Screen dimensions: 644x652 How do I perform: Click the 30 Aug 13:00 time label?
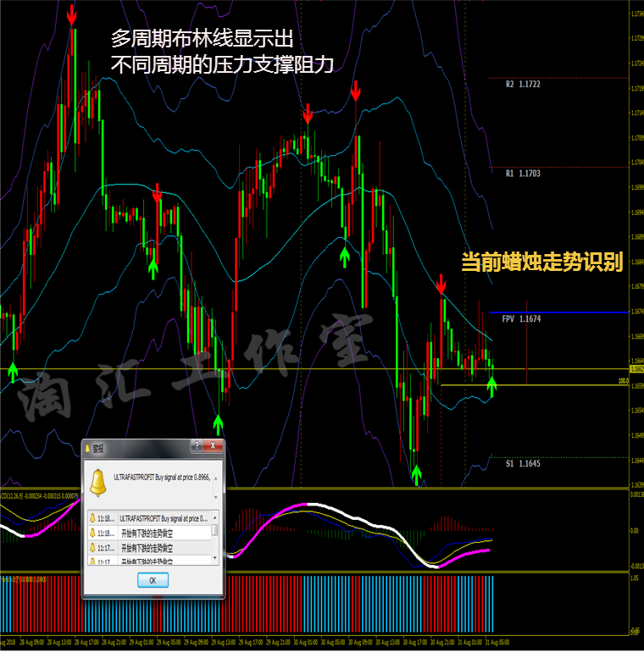click(x=388, y=643)
